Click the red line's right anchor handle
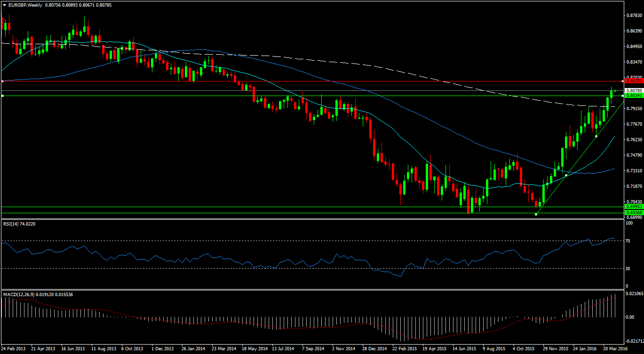Viewport: 644px width, 354px height. coord(622,81)
